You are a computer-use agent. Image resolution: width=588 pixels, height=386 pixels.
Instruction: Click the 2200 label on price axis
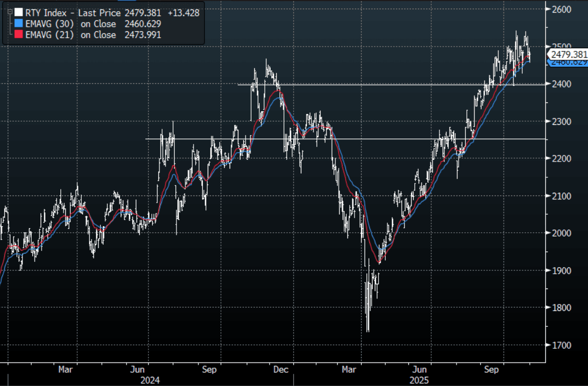point(561,159)
